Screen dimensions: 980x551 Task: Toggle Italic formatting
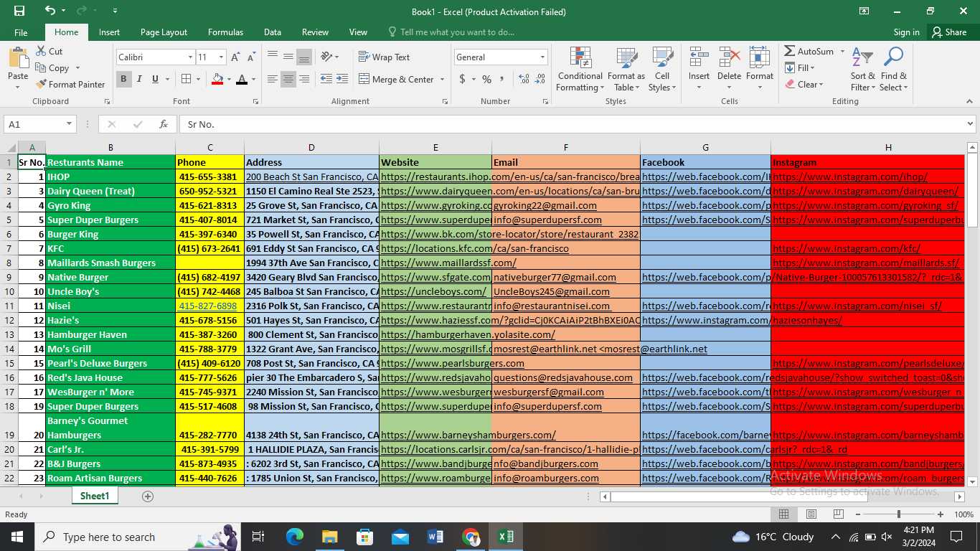pos(139,79)
